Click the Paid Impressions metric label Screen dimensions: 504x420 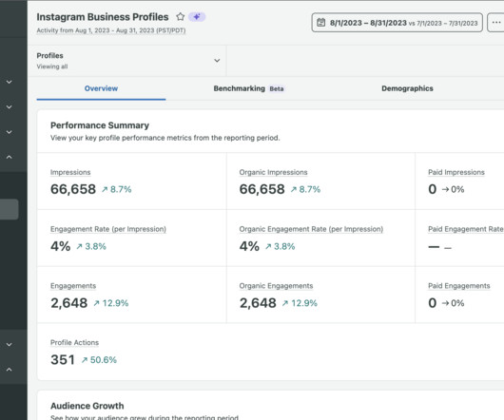[456, 172]
